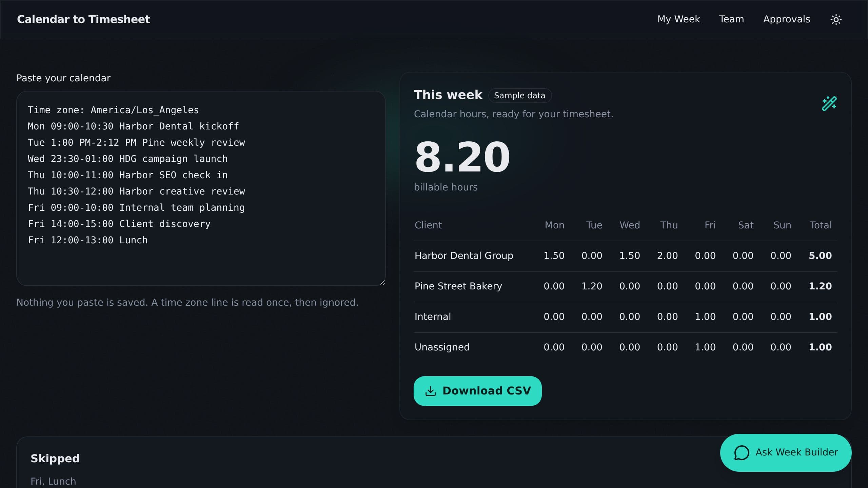Screen dimensions: 868x488
Task: Click the magic wand icon in This week card
Action: (x=829, y=104)
